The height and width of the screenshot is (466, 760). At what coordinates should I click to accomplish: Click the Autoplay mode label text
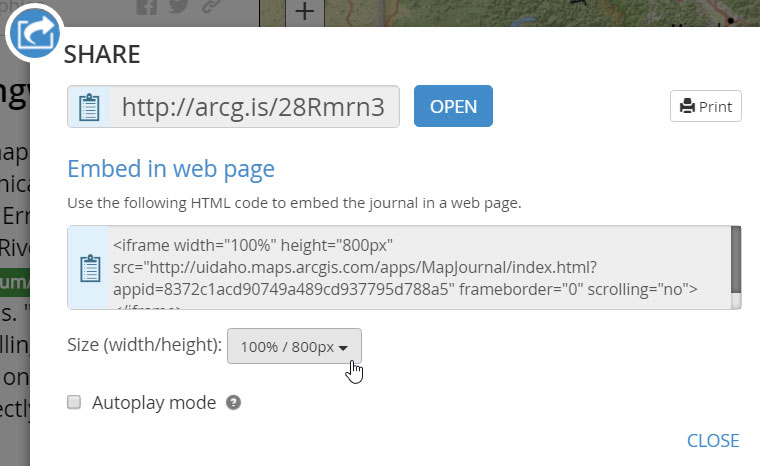pyautogui.click(x=154, y=403)
